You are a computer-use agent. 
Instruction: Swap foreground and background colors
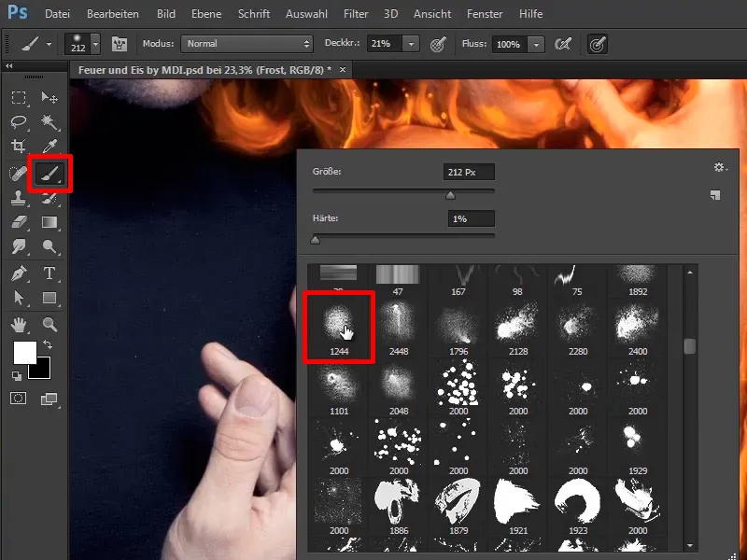click(48, 343)
